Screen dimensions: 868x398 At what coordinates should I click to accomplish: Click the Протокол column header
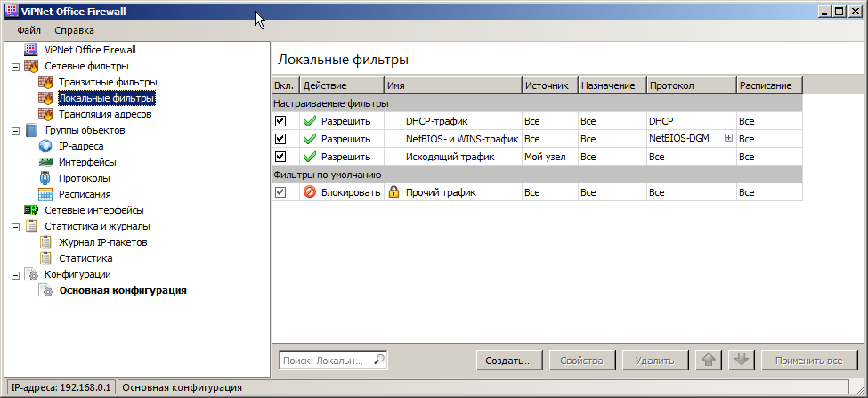(692, 85)
